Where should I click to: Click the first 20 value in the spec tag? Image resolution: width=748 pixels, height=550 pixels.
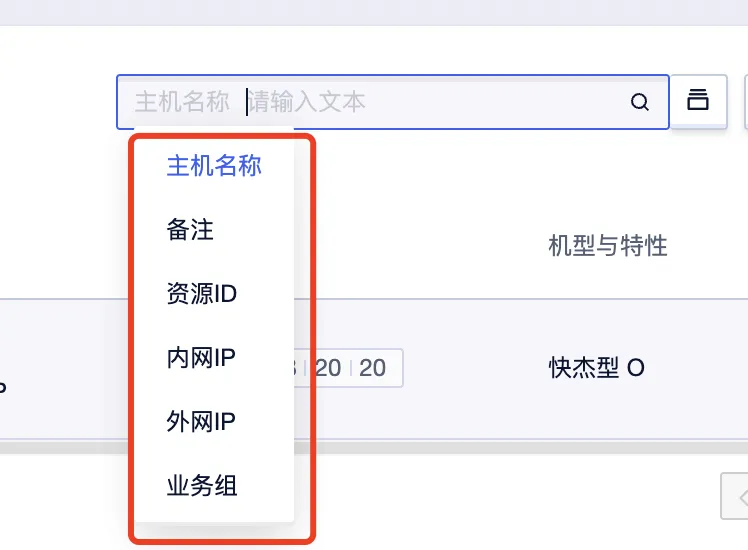(328, 368)
